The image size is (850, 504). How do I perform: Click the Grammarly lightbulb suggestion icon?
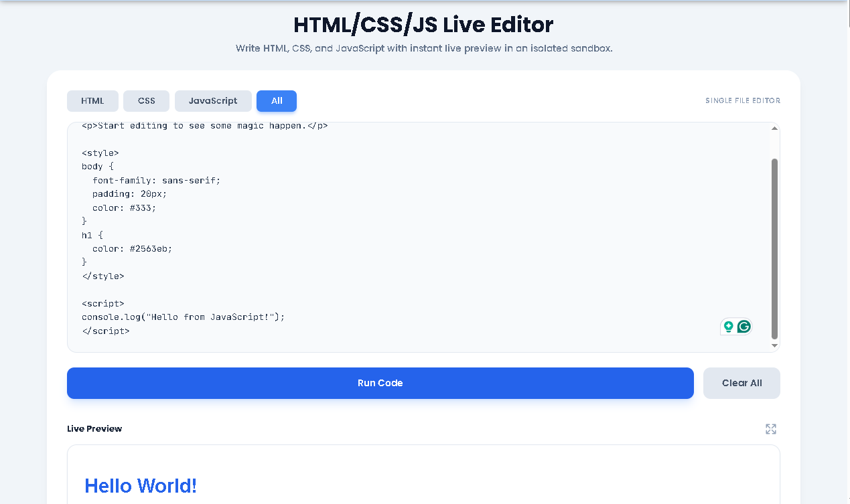(729, 326)
